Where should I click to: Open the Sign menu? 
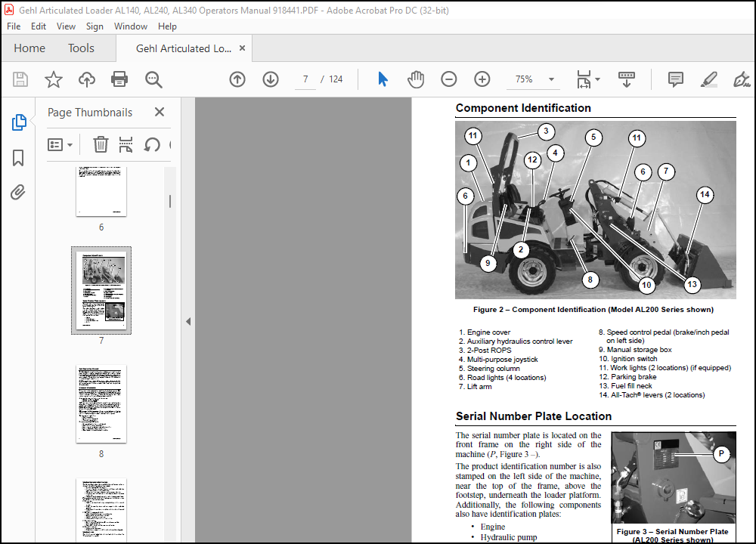[94, 26]
